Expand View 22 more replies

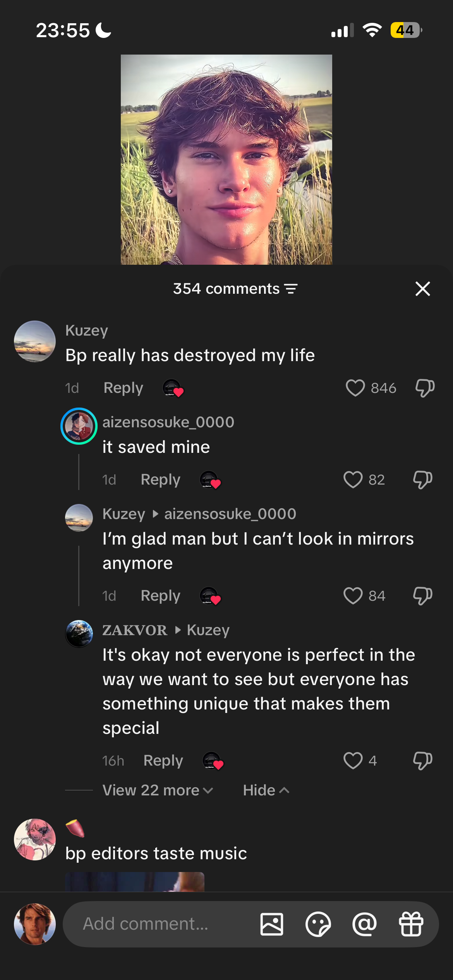[x=158, y=790]
